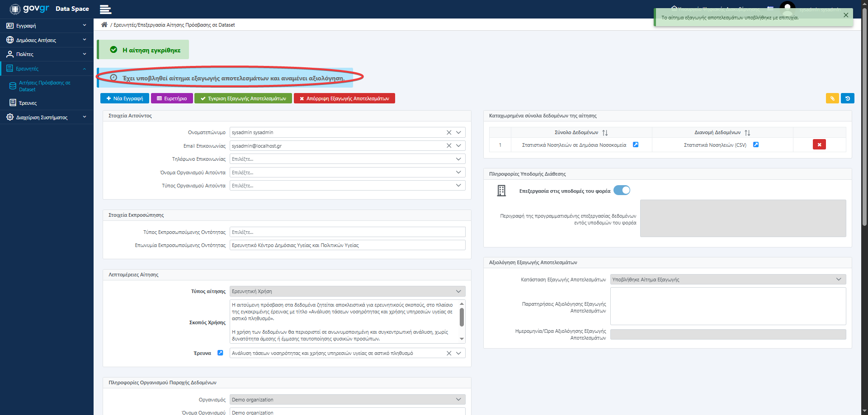This screenshot has width=868, height=415.
Task: Click the home icon in breadcrumb
Action: (x=104, y=25)
